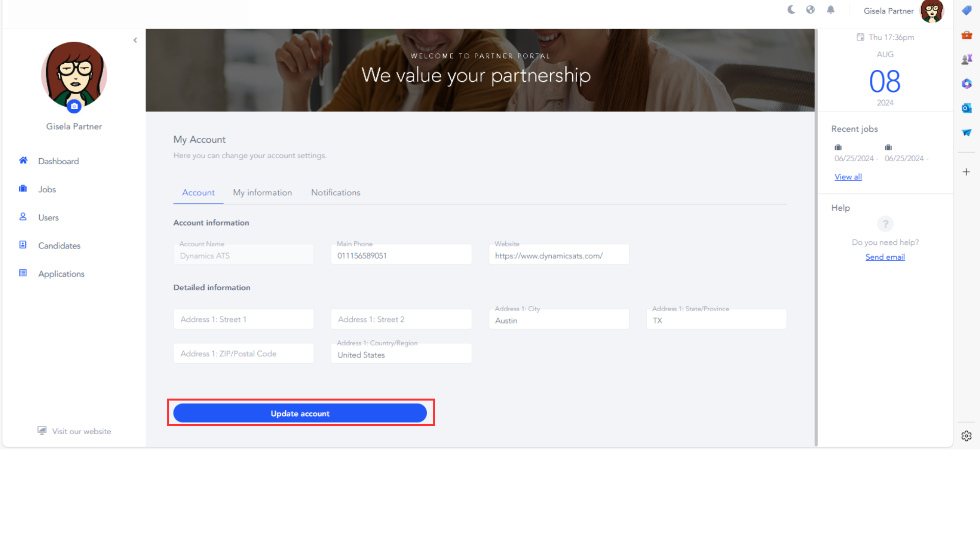Viewport: 980px width, 551px height.
Task: Click the monitor icon beside Visit our website
Action: [x=42, y=431]
